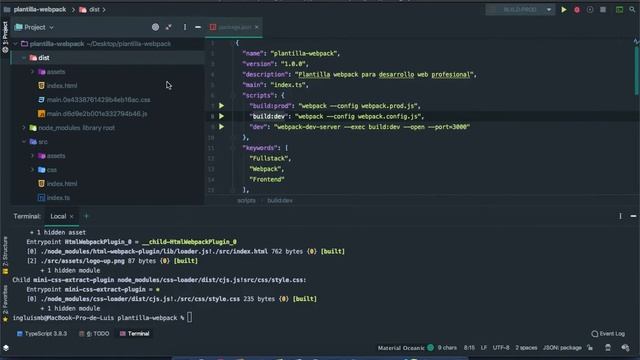This screenshot has width=640, height=360.
Task: Change UTF-8 file encoding in status bar
Action: click(501, 348)
